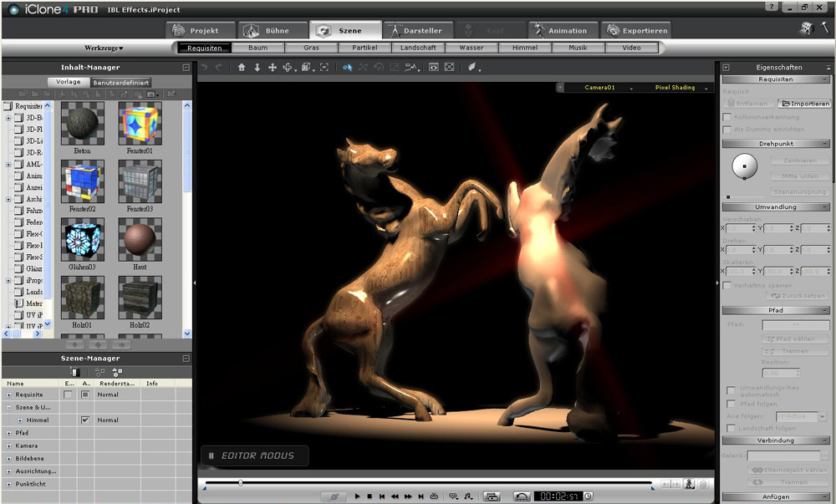Click the home view icon in viewport toolbar

click(x=242, y=67)
